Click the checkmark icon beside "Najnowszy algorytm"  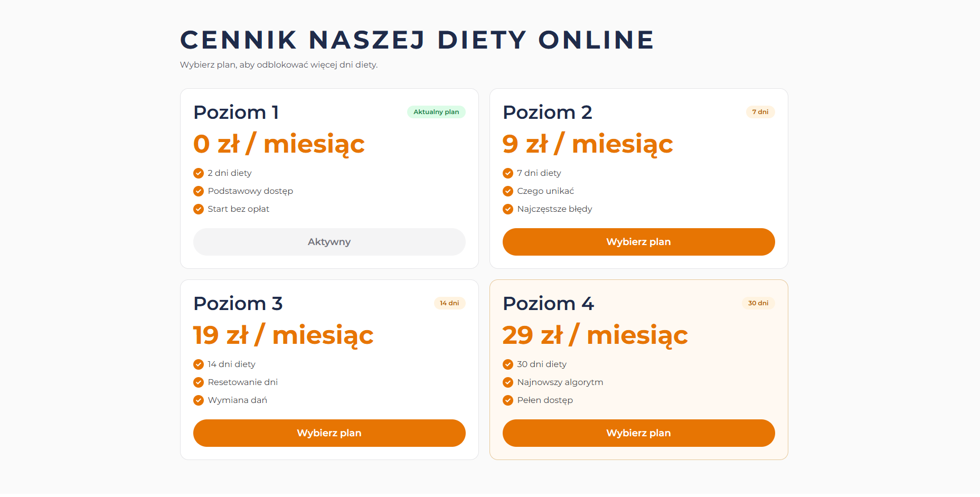tap(507, 382)
